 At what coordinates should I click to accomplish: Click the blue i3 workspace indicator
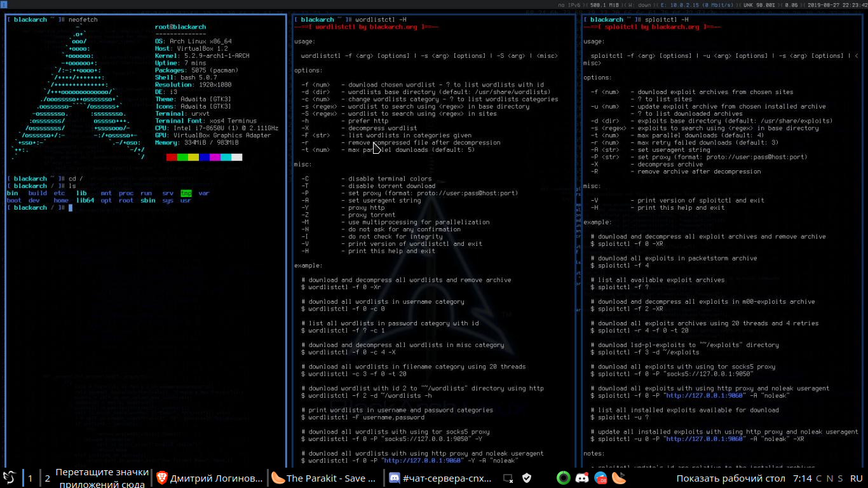click(x=3, y=4)
